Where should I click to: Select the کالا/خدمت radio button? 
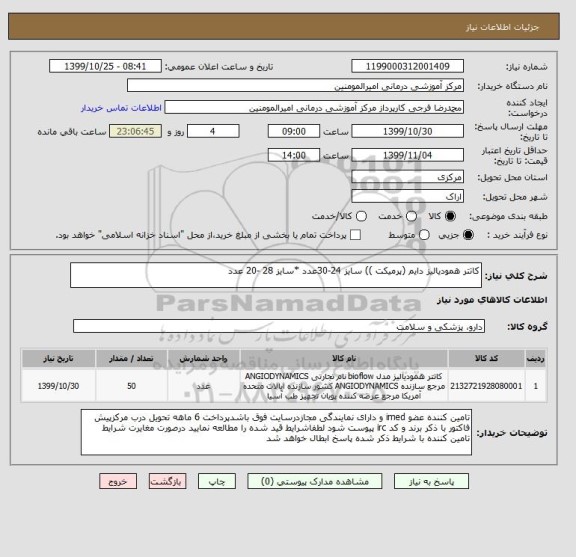[361, 216]
